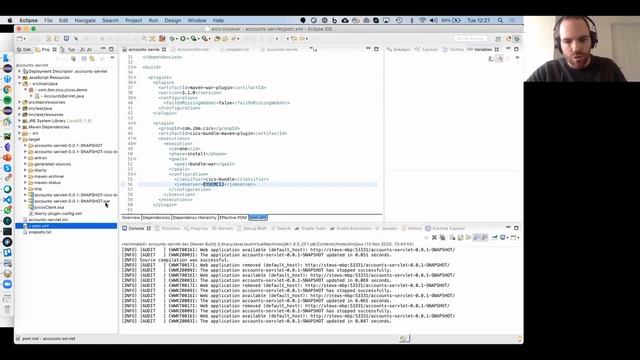Open the Project menu

click(133, 20)
